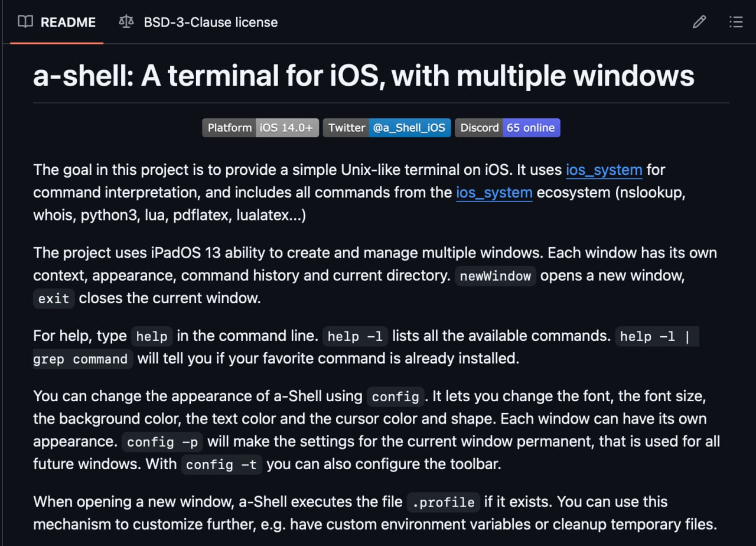Switch to the README tab label

[68, 22]
